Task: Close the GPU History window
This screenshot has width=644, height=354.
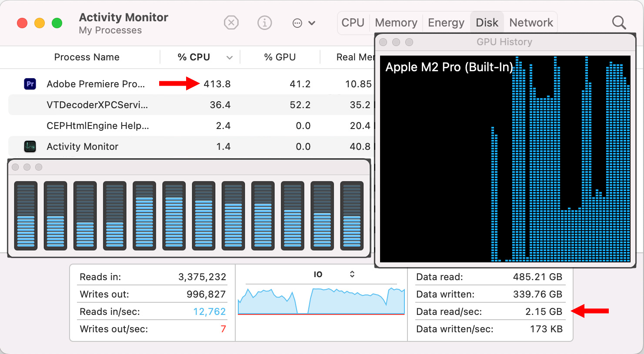Action: pyautogui.click(x=383, y=42)
